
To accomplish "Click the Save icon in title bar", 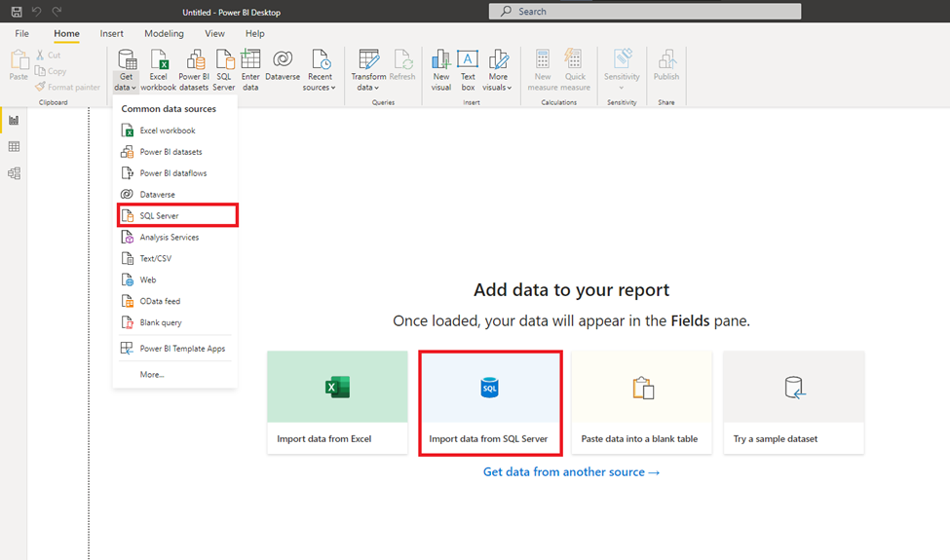I will [x=17, y=12].
